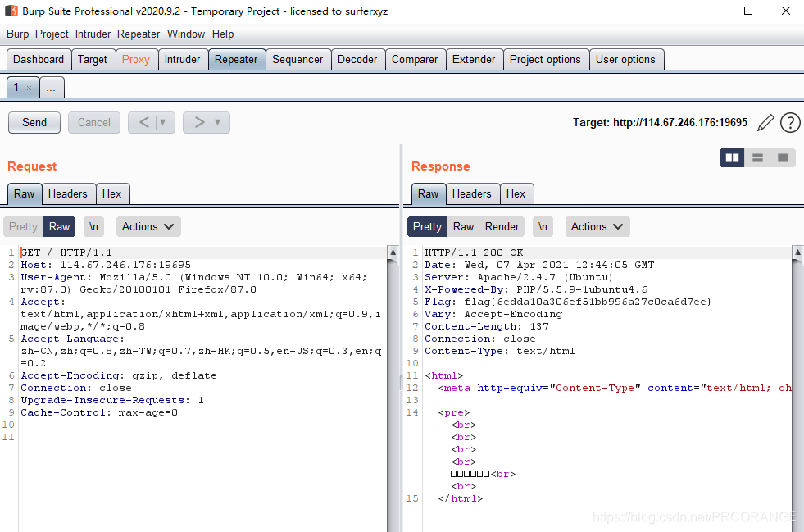This screenshot has height=532, width=804.
Task: Open the forward history dropdown arrow
Action: [218, 123]
